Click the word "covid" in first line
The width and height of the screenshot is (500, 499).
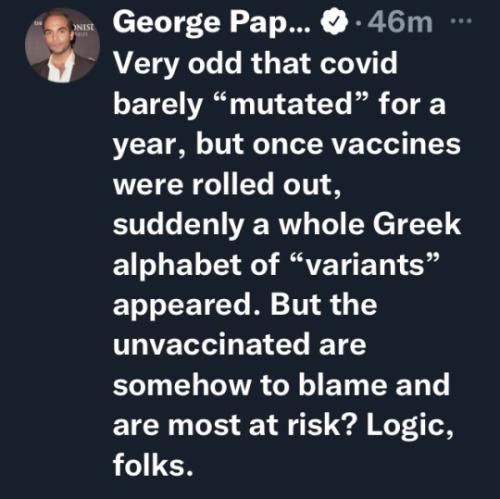coord(359,63)
